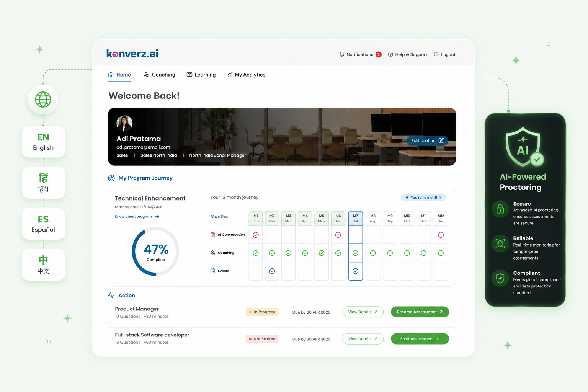View Details for Full-stack Software developer
588x392 pixels.
pyautogui.click(x=363, y=339)
